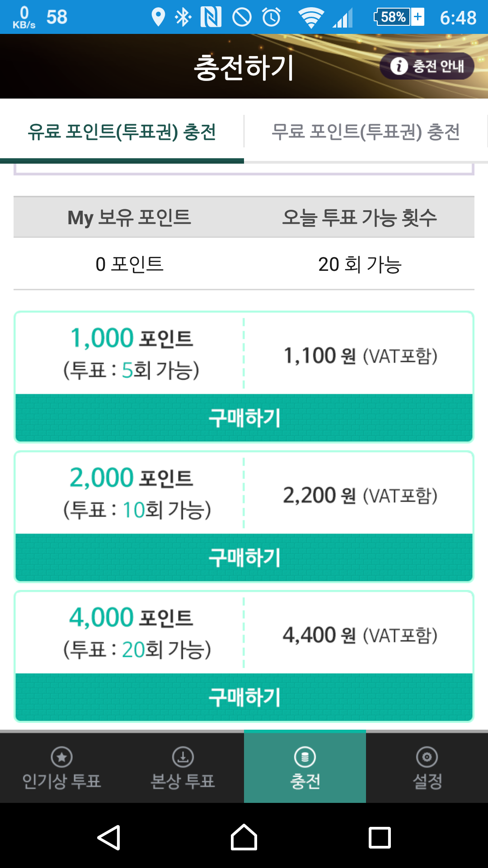488x868 pixels.
Task: Tap the Android back navigation icon
Action: tap(109, 838)
